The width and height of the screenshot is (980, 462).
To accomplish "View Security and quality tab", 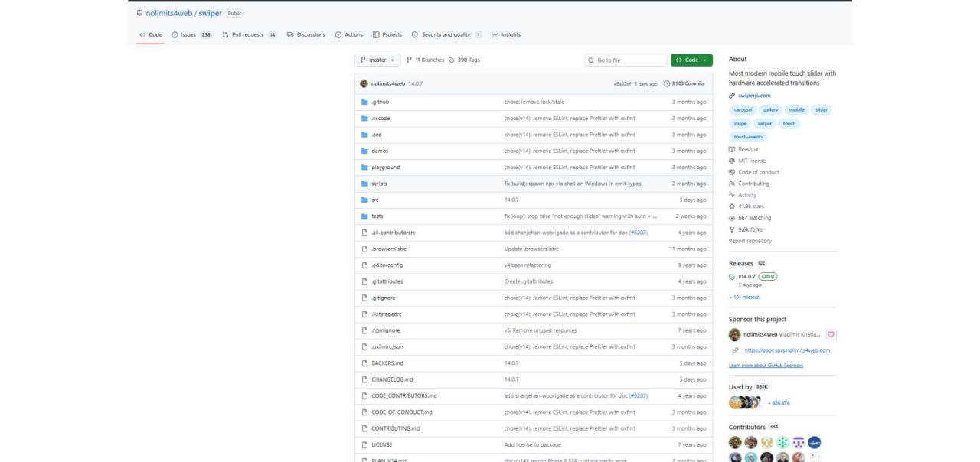I will pos(447,34).
